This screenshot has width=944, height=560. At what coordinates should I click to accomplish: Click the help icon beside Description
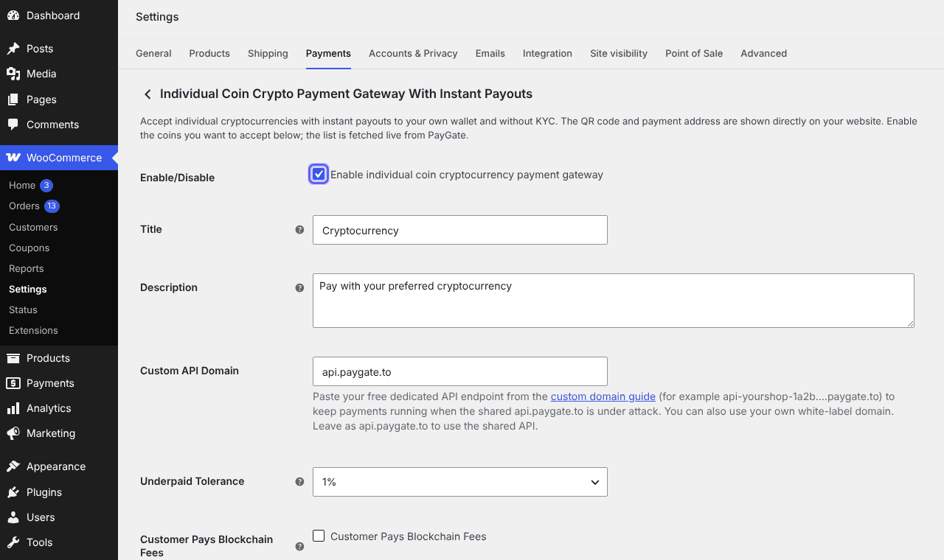[x=299, y=287]
